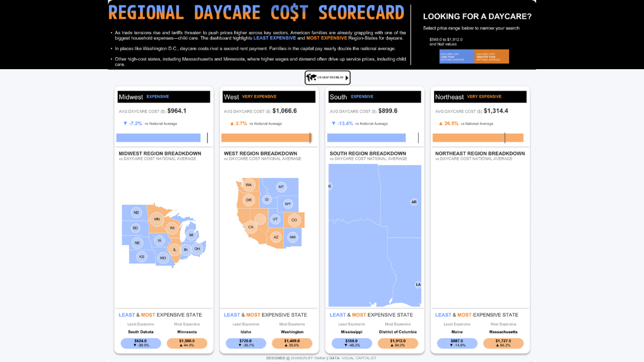This screenshot has height=362, width=644.
Task: Click the CO state circle on West map
Action: (x=294, y=220)
